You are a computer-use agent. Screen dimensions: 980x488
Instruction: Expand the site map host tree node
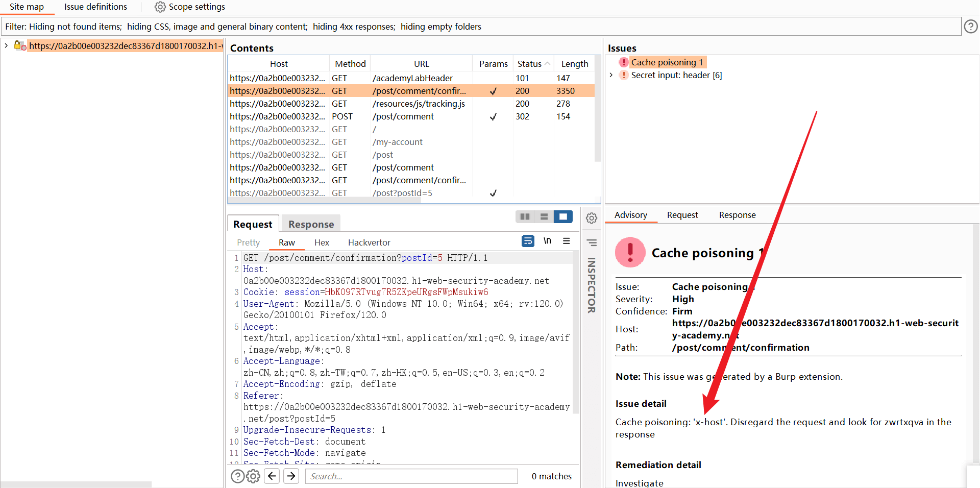coord(6,46)
